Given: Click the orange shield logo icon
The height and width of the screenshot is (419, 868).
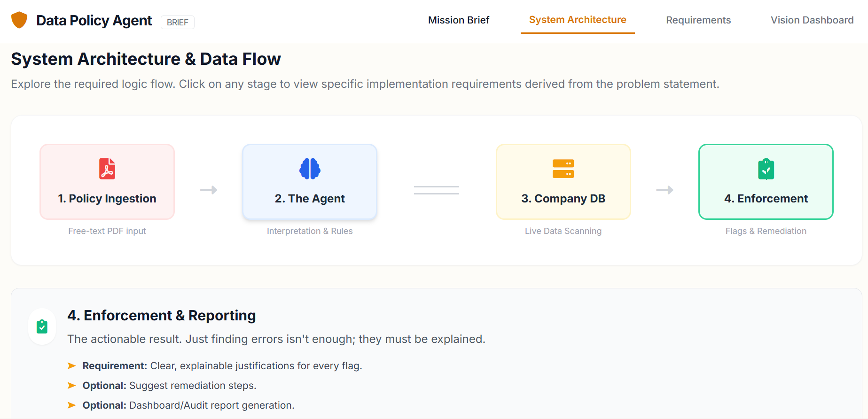Looking at the screenshot, I should (x=19, y=20).
